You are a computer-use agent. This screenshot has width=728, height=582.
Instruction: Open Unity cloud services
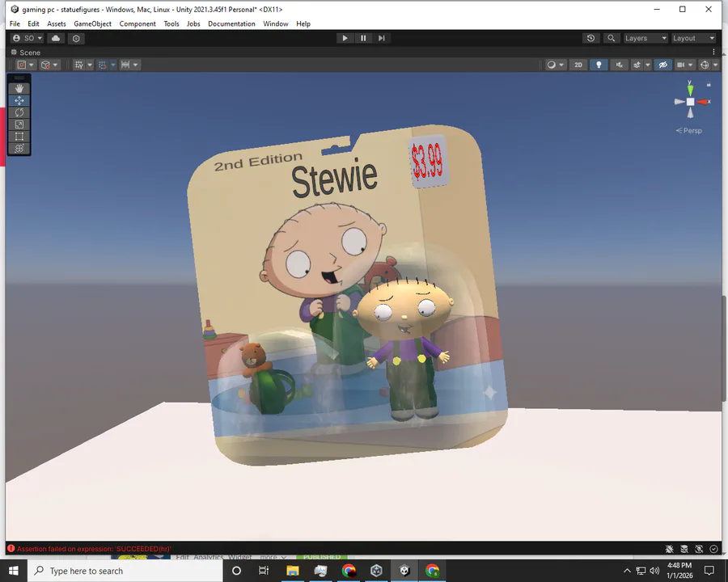pos(56,38)
